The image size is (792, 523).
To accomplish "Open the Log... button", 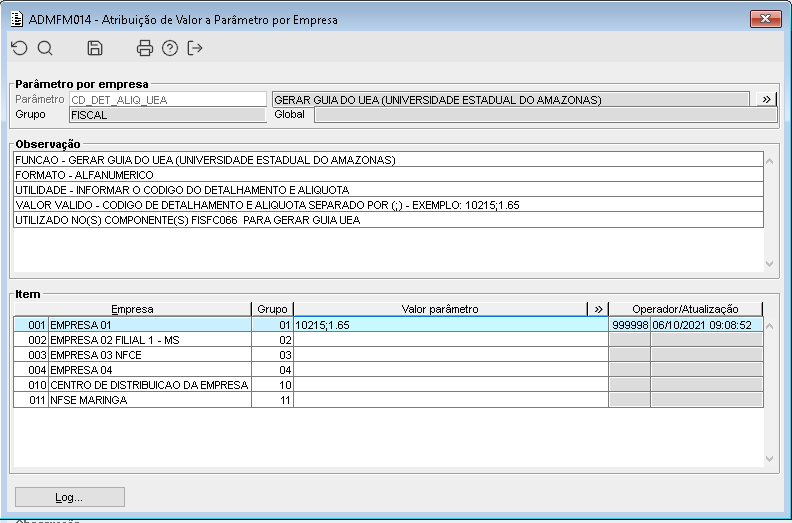I will 70,497.
